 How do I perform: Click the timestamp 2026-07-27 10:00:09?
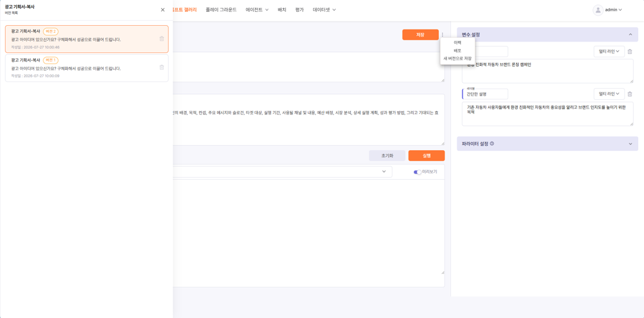tap(42, 76)
